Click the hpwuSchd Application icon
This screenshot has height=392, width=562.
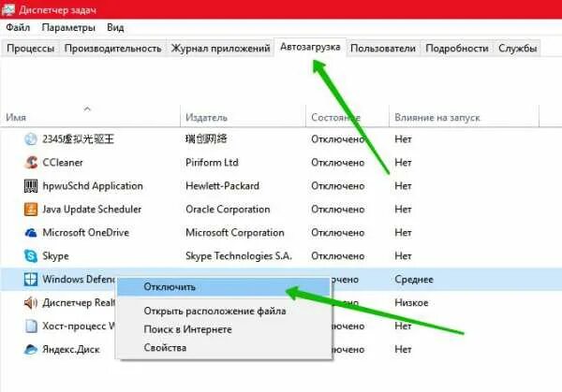point(31,186)
